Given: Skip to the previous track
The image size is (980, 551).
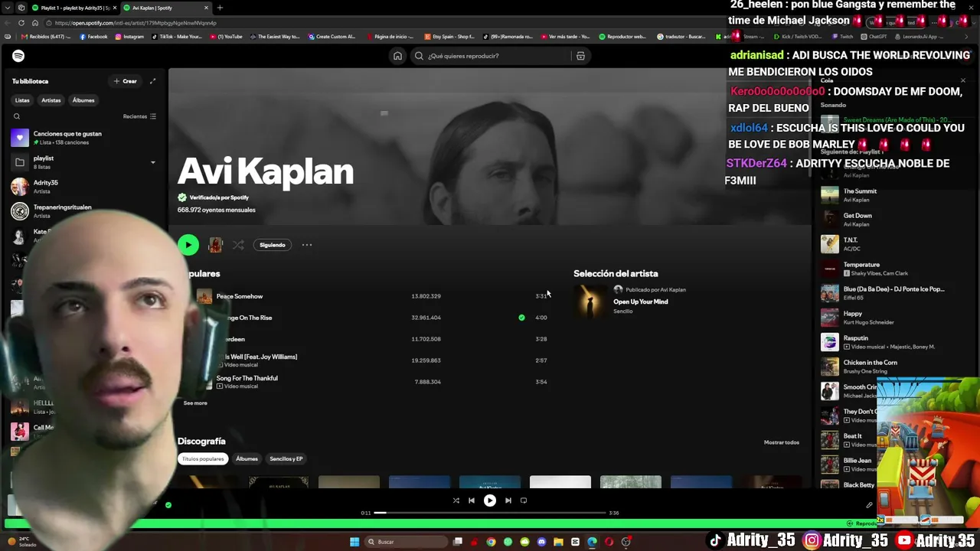Looking at the screenshot, I should 472,500.
